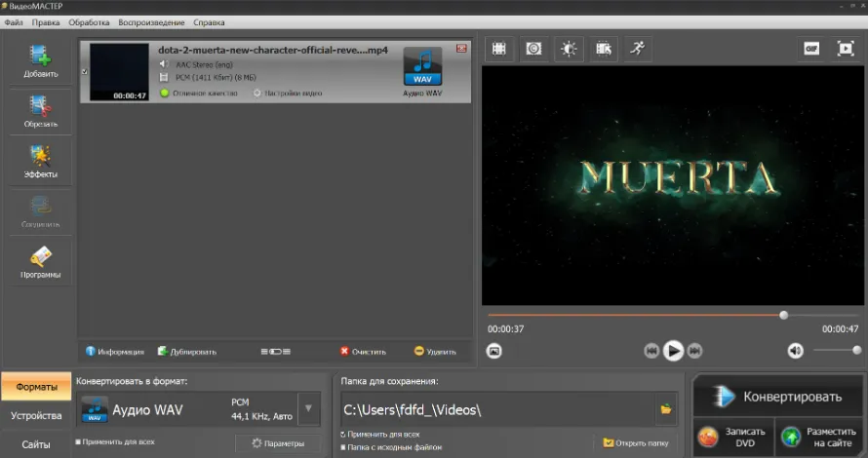Open the Программы sidebar item
This screenshot has width=868, height=458.
coord(40,262)
